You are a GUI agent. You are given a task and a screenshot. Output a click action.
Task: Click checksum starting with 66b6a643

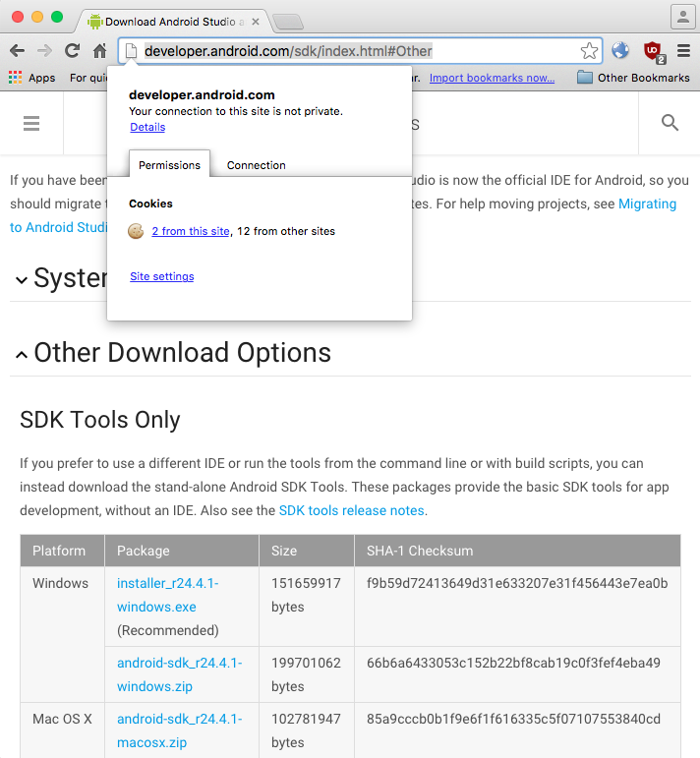pyautogui.click(x=513, y=663)
